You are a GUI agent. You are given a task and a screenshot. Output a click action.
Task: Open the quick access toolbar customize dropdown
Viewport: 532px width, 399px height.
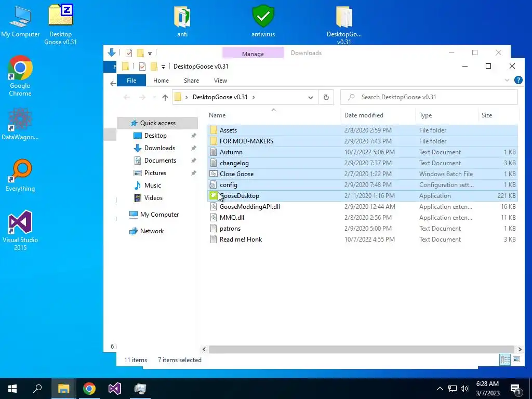tap(163, 67)
